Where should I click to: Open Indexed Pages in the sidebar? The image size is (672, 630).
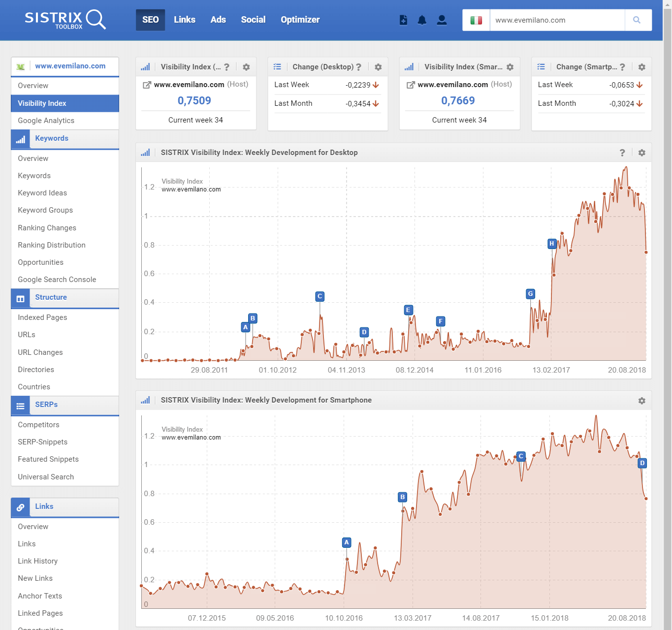pyautogui.click(x=65, y=317)
